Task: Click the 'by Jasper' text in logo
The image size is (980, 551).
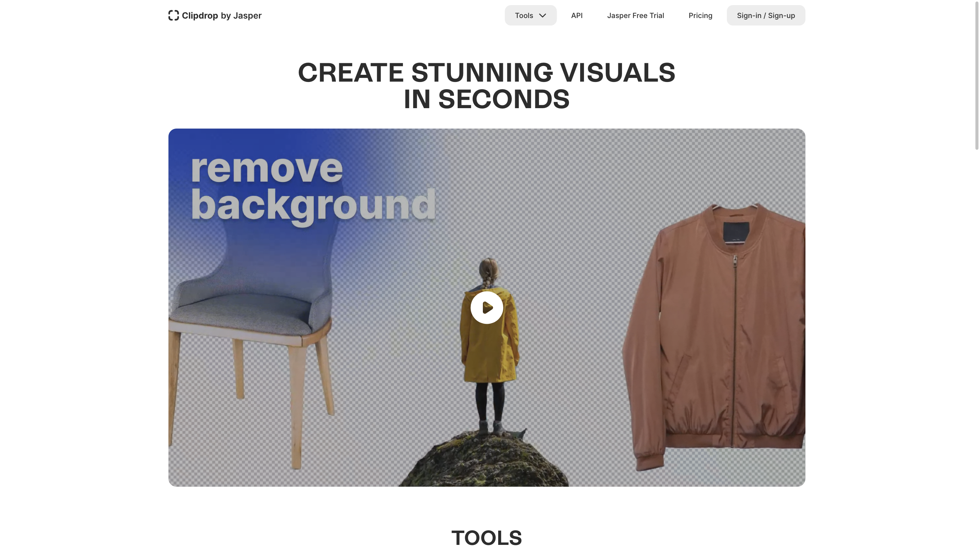Action: pos(241,16)
